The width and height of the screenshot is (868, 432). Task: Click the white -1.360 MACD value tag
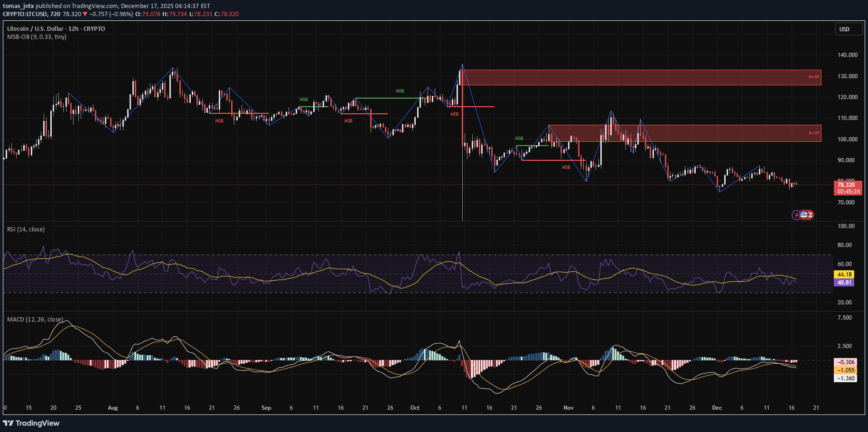(x=846, y=378)
